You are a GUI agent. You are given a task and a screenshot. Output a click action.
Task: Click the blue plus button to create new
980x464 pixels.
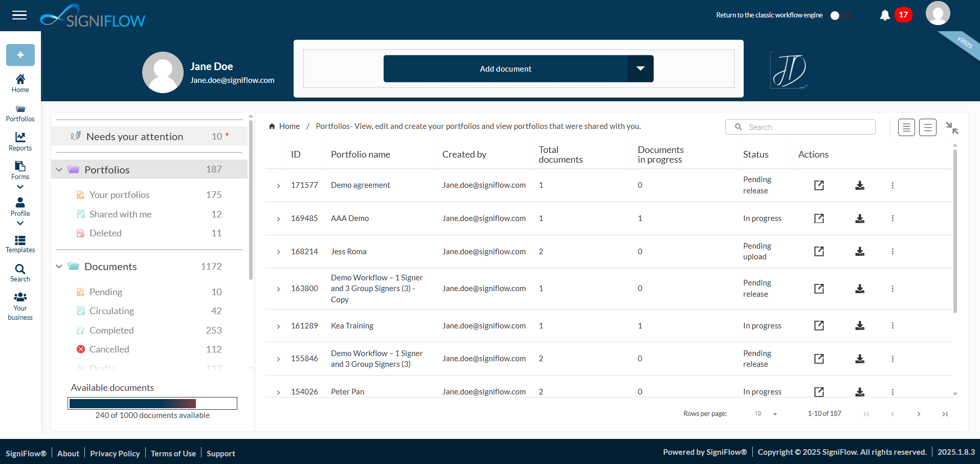[x=20, y=55]
